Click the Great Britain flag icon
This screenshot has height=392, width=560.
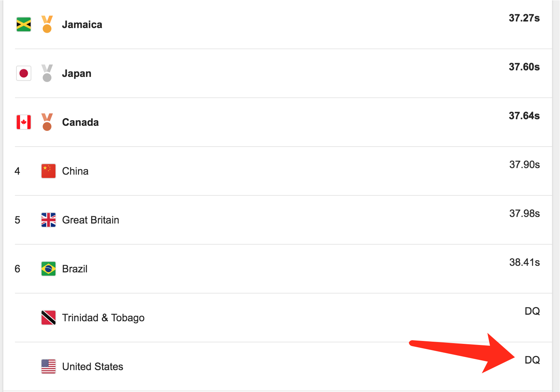point(49,220)
